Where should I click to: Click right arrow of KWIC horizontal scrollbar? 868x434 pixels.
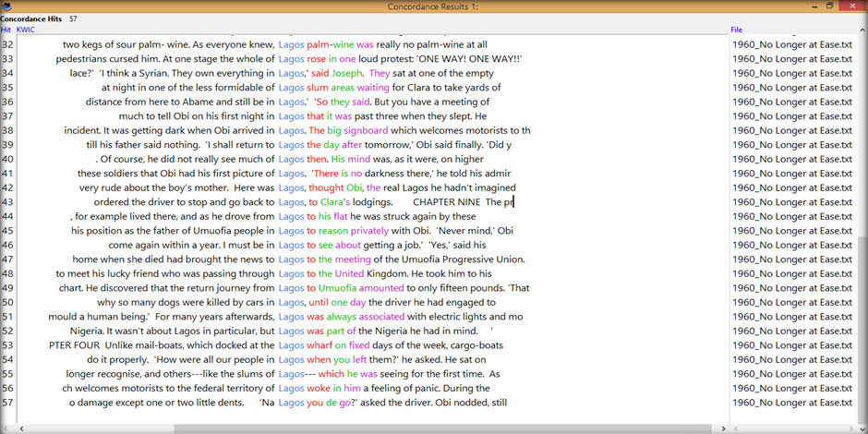(x=724, y=428)
